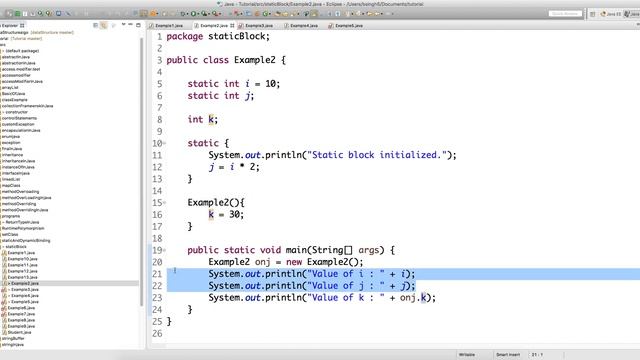
Task: Switch to the Example4.java editor tab
Action: click(303, 25)
